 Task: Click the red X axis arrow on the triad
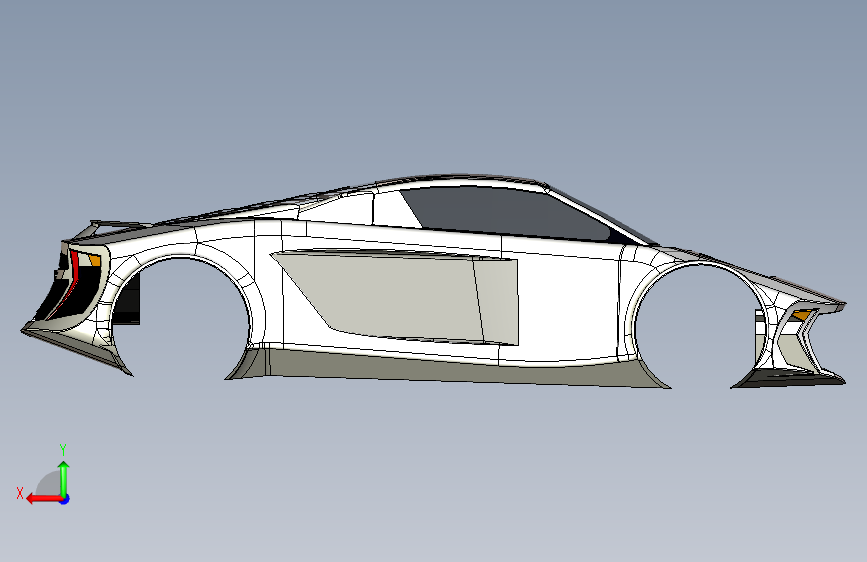[x=43, y=499]
